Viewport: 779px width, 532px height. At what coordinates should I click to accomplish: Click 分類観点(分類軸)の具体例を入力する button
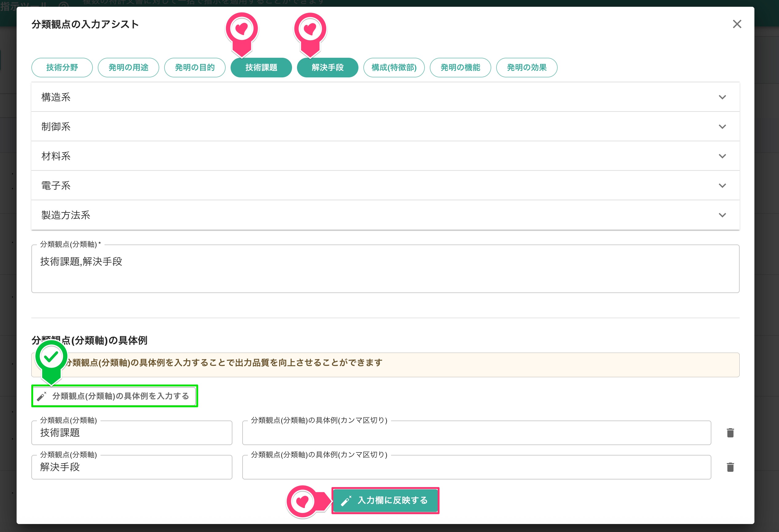[x=114, y=396]
